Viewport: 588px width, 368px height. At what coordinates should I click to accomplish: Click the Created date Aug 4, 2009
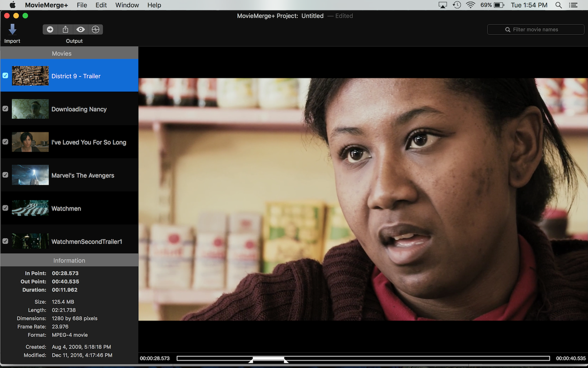[81, 347]
